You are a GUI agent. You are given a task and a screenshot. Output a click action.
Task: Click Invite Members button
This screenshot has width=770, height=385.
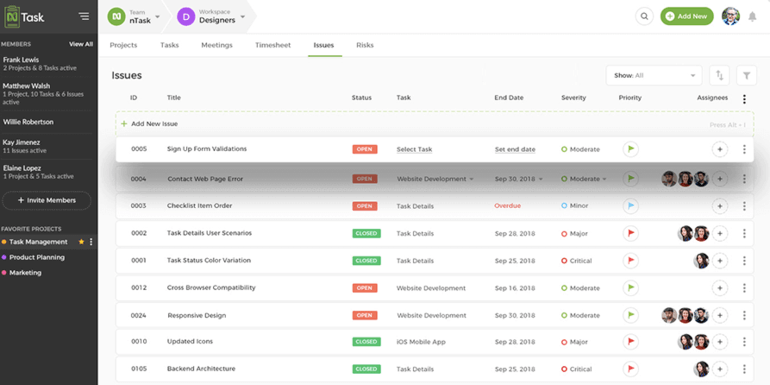(47, 200)
